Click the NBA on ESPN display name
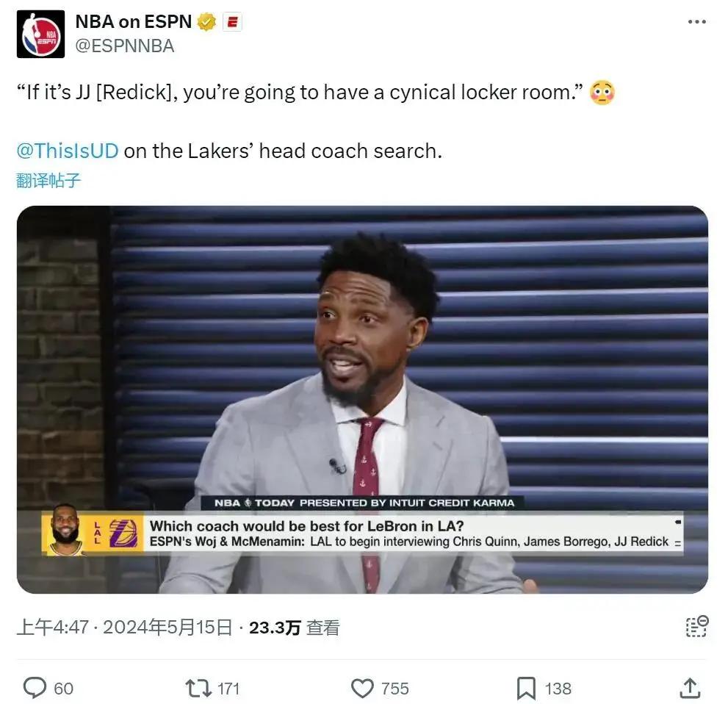The height and width of the screenshot is (704, 728). click(133, 22)
